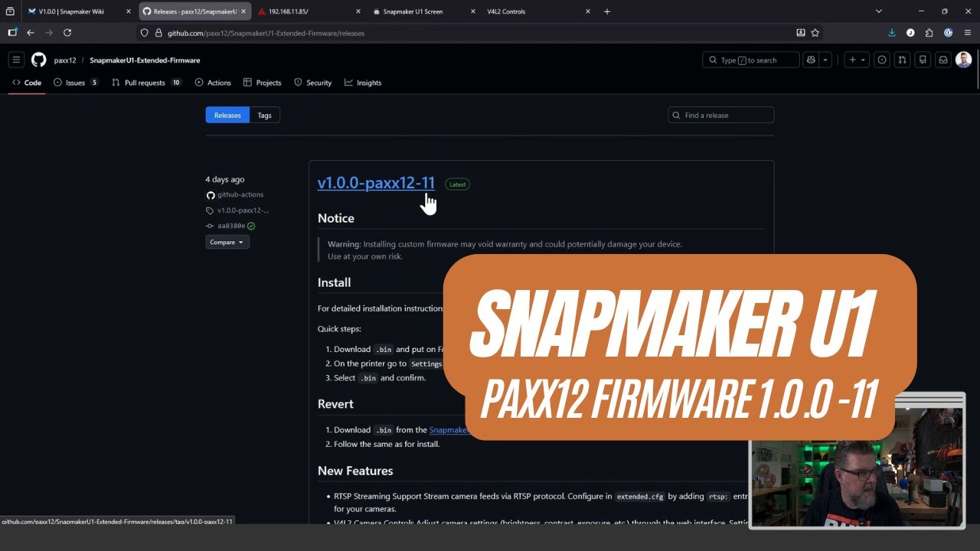Viewport: 980px width, 551px height.
Task: Open the GitHub hamburger navigation menu
Action: [16, 60]
